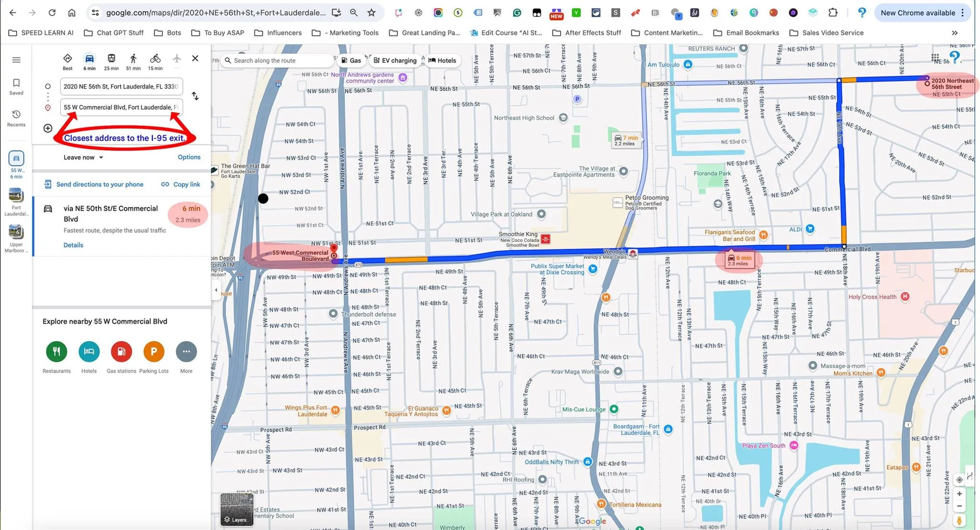The height and width of the screenshot is (530, 980).
Task: Open the Layers map thumbnail
Action: [x=236, y=509]
